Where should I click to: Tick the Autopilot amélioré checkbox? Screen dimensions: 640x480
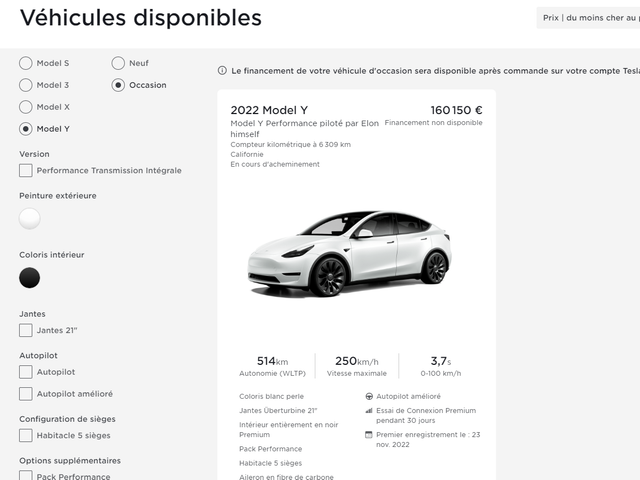pyautogui.click(x=26, y=394)
